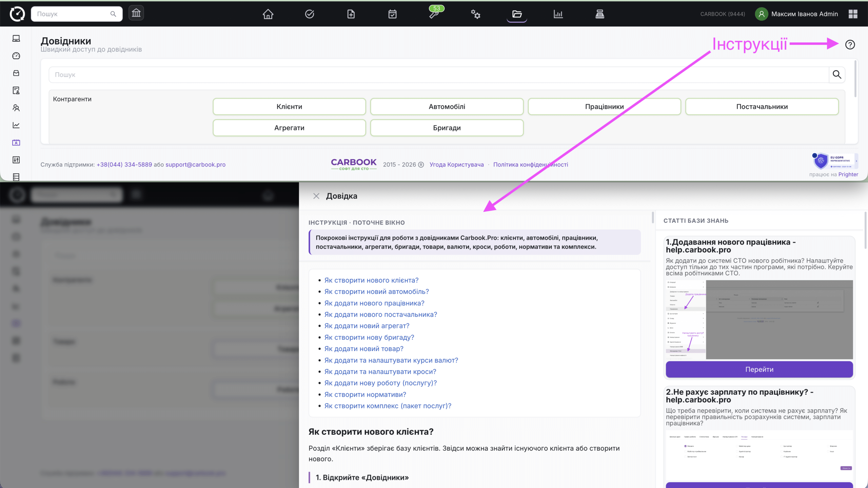This screenshot has width=868, height=488.
Task: Open link Як додати нового працівника?
Action: [x=374, y=303]
